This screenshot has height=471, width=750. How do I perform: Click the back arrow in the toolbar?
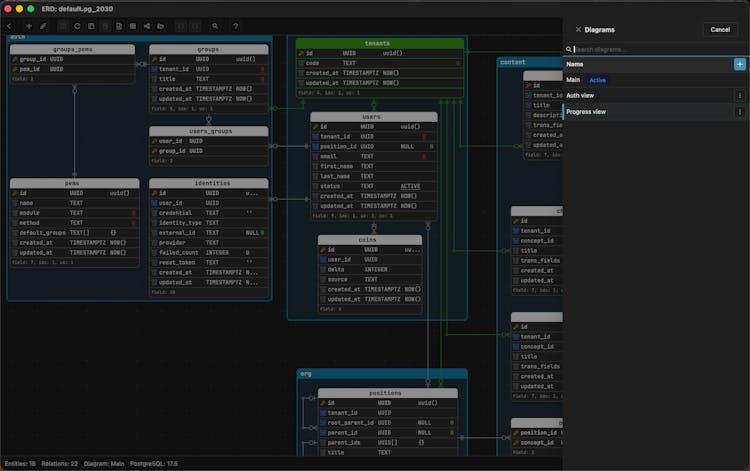(x=10, y=26)
